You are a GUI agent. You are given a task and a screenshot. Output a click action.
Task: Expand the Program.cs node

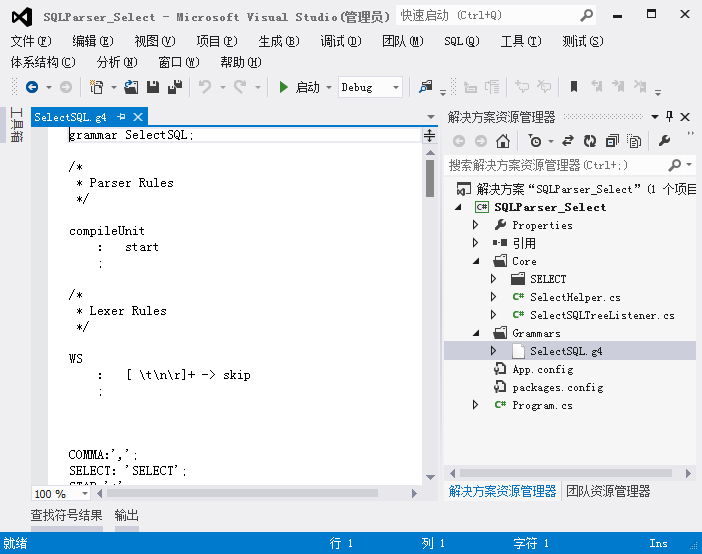pyautogui.click(x=475, y=405)
